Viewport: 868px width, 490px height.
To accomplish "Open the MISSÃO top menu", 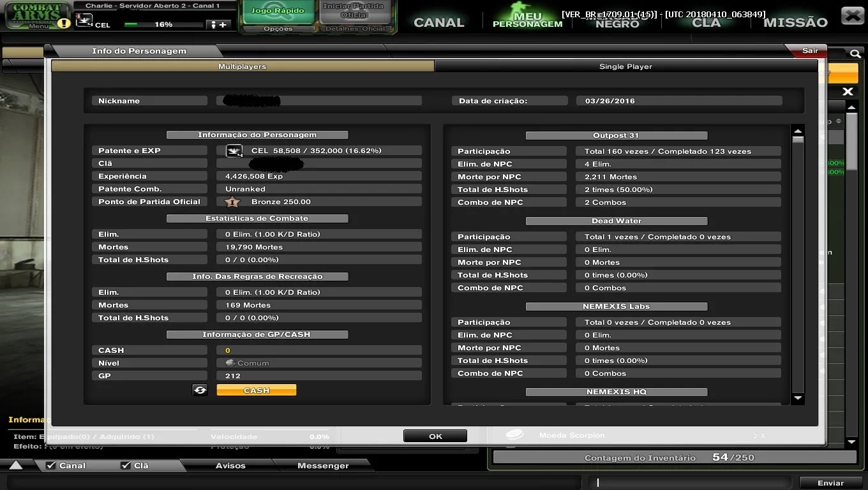I will (795, 22).
